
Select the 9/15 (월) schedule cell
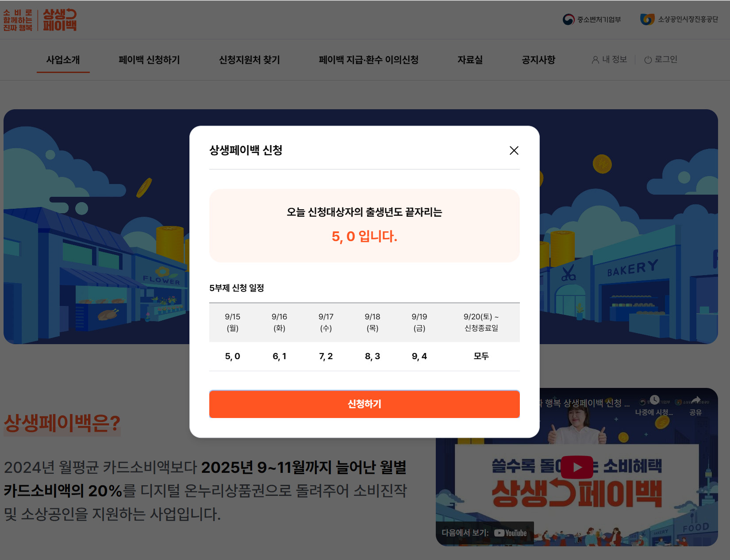pyautogui.click(x=232, y=322)
